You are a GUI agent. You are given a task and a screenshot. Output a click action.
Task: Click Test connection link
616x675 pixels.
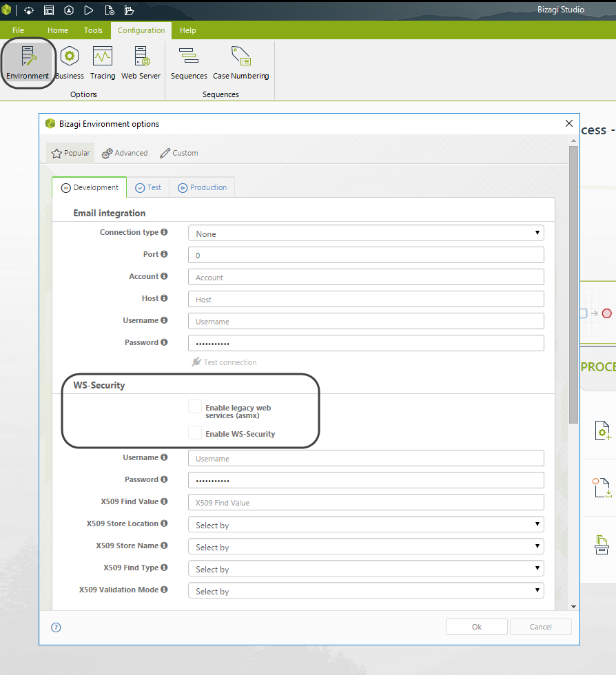click(x=225, y=362)
